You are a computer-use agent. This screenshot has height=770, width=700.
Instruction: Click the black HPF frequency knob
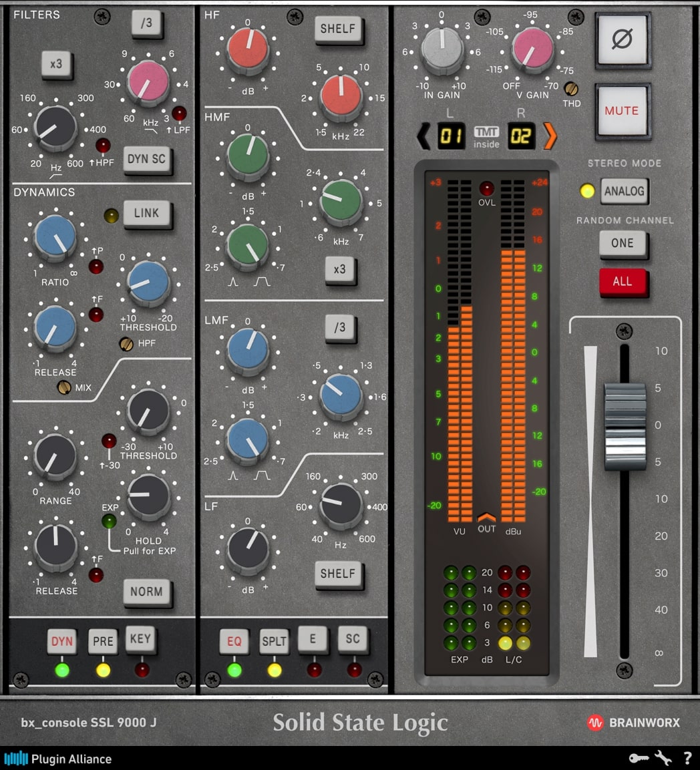coord(55,127)
